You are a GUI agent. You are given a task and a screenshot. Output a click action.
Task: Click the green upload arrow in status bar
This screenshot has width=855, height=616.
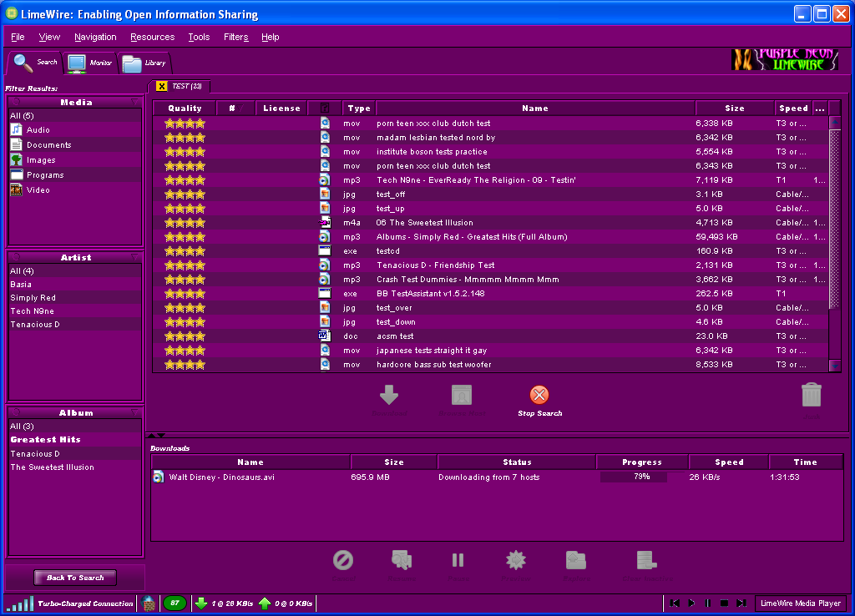(x=265, y=603)
